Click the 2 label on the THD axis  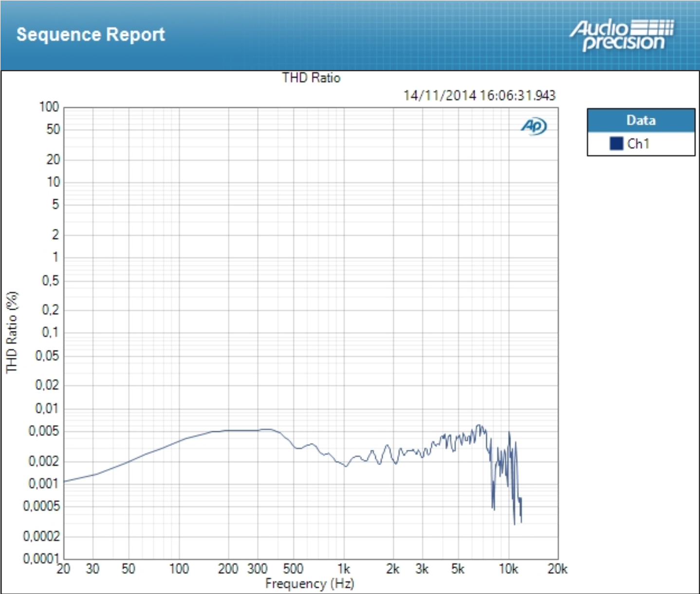pyautogui.click(x=55, y=235)
